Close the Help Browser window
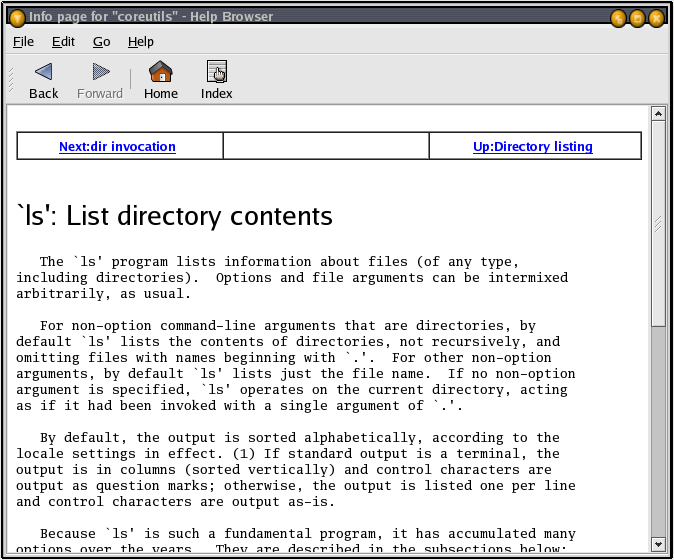 (x=656, y=18)
